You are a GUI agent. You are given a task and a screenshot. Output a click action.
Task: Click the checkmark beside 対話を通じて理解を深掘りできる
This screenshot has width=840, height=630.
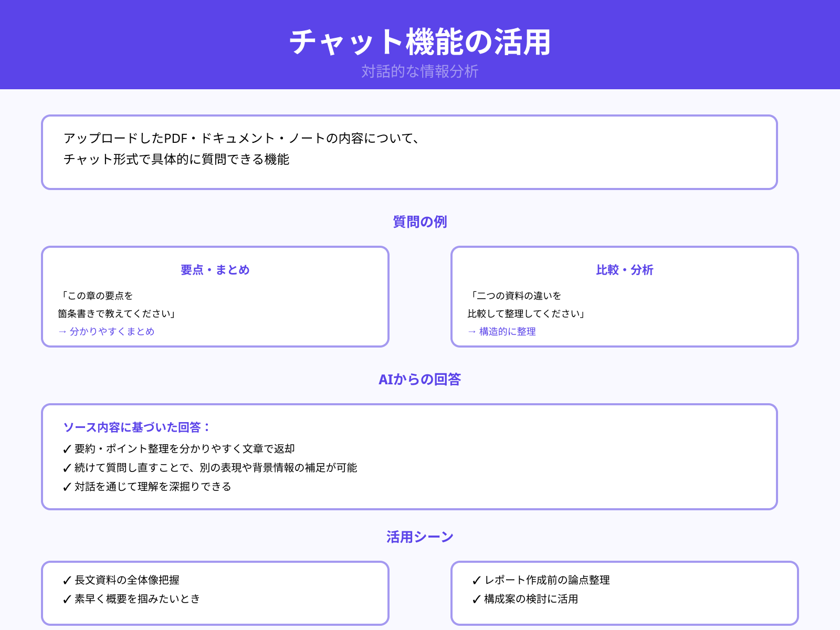point(67,486)
